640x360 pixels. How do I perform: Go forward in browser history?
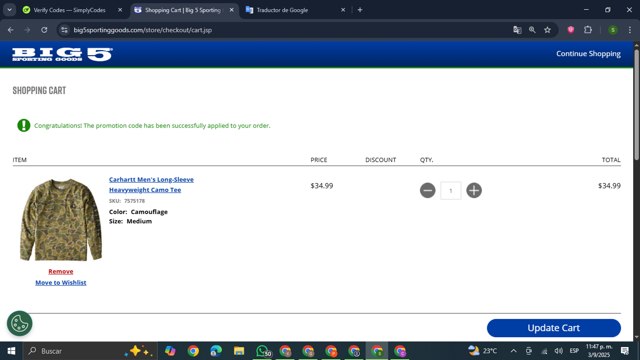tap(27, 30)
